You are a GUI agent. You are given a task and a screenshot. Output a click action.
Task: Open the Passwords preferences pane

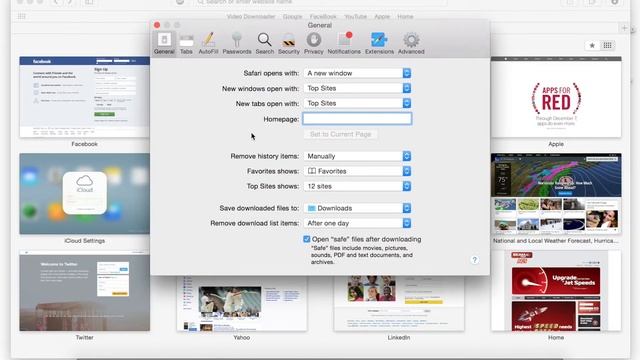click(x=237, y=43)
